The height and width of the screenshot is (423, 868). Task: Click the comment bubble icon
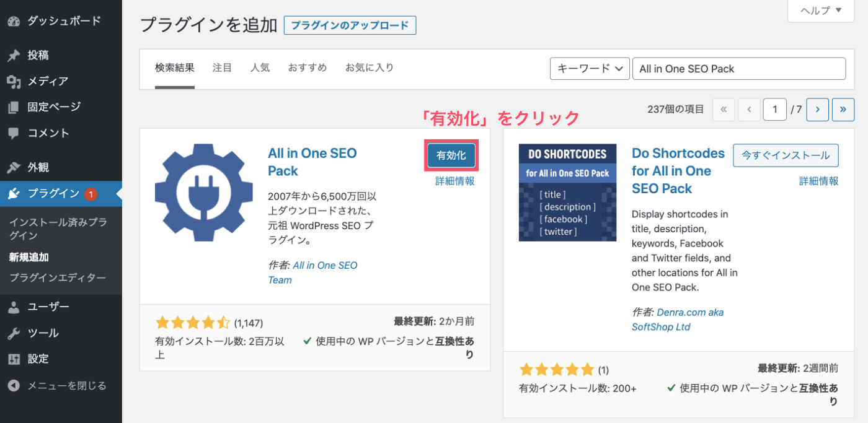tap(14, 133)
